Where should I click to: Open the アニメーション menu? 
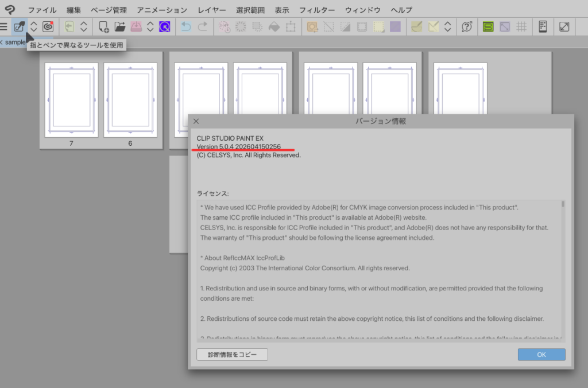tap(162, 10)
